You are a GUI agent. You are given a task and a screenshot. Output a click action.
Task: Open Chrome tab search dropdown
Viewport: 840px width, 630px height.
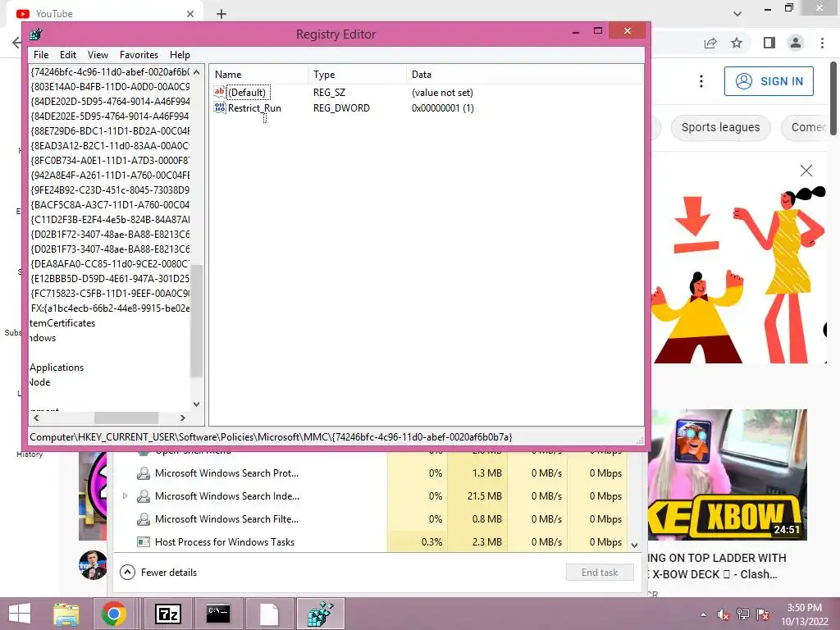pos(737,14)
